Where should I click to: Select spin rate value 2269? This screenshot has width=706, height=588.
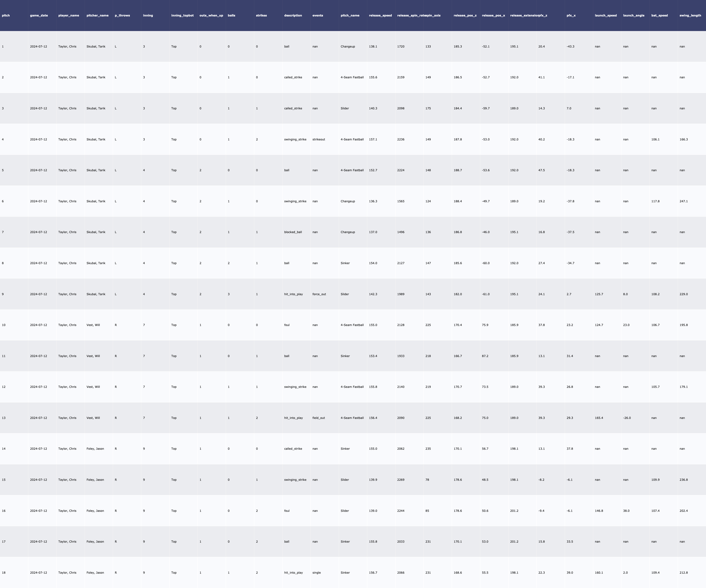401,480
